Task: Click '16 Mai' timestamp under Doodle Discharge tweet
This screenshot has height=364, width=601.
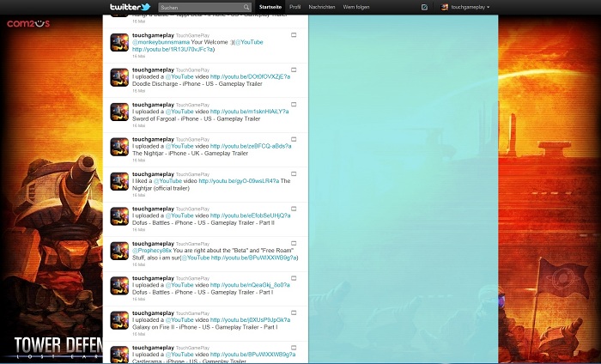Action: click(x=139, y=91)
